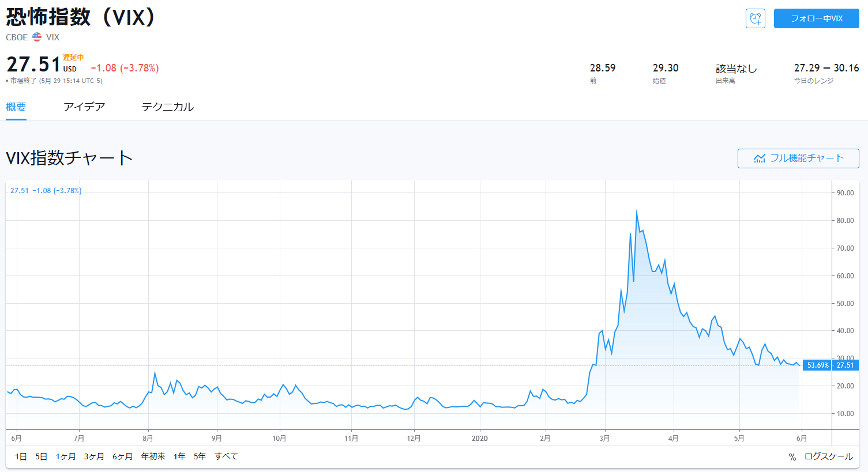Set chart range to 1ヶ月
Viewport: 868px width, 472px height.
coord(66,456)
